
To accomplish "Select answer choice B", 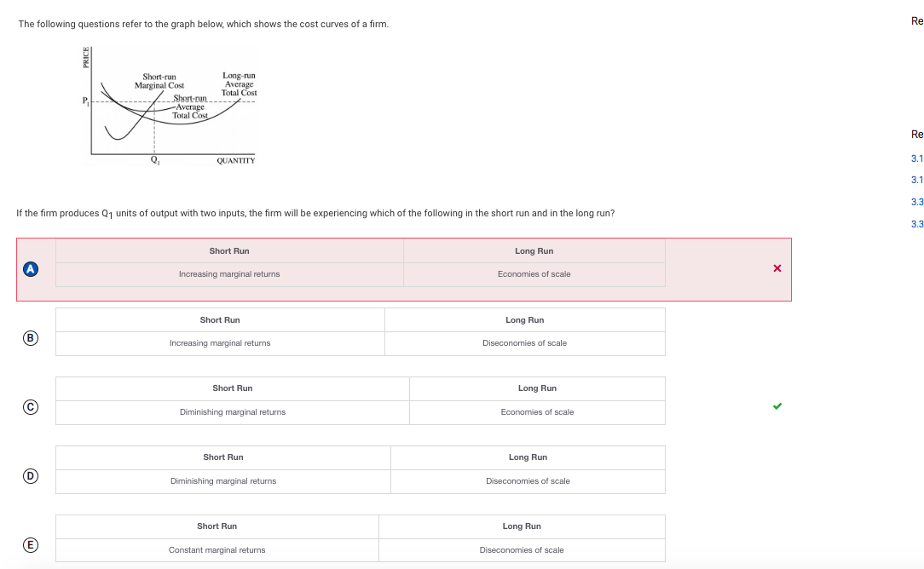I will coord(31,337).
